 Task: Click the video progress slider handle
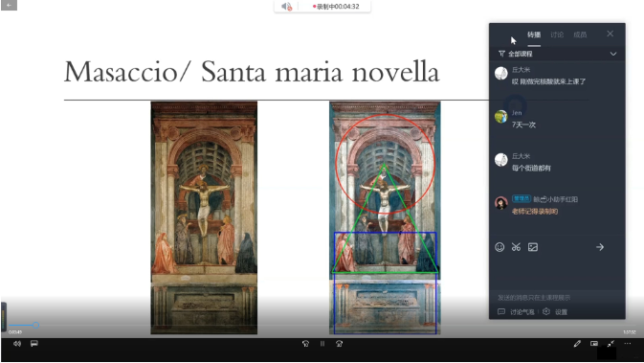35,326
